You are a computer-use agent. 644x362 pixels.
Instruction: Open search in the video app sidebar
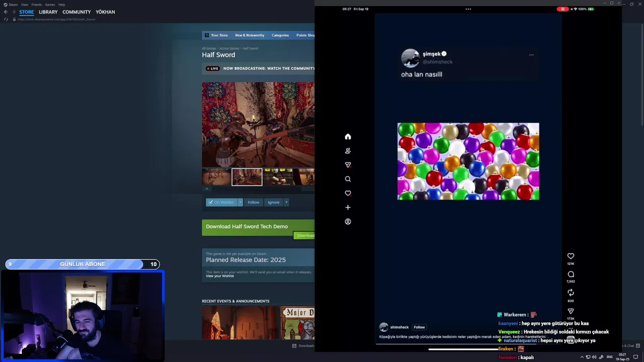point(348,179)
